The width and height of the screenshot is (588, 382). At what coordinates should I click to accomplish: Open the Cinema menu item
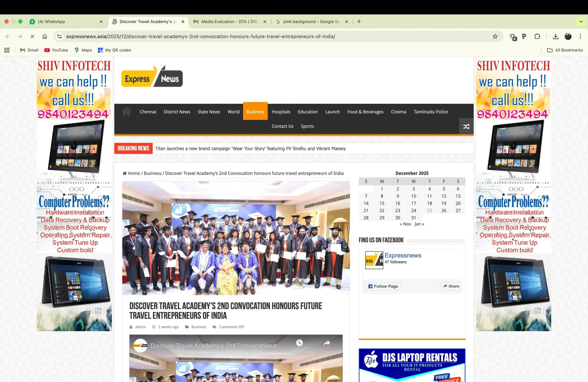click(x=399, y=112)
